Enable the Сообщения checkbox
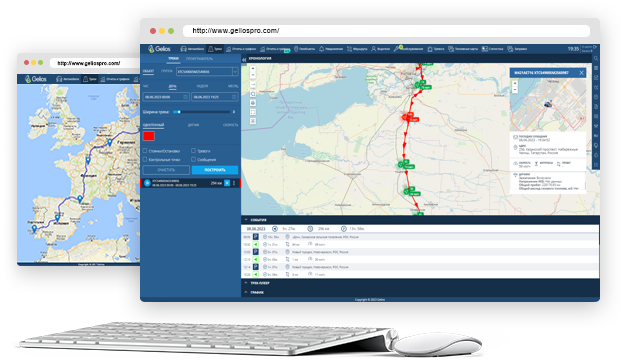 click(x=193, y=159)
